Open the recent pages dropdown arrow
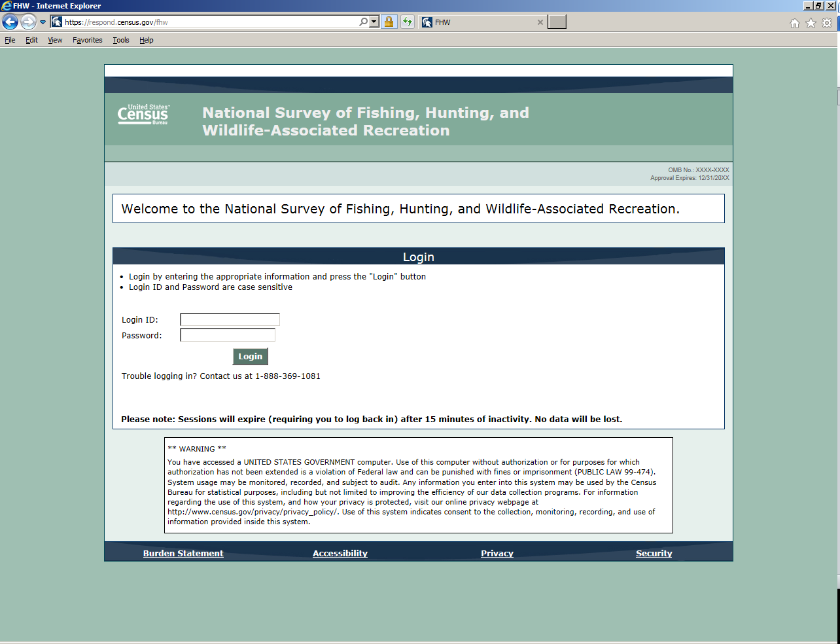This screenshot has height=644, width=840. pos(43,22)
